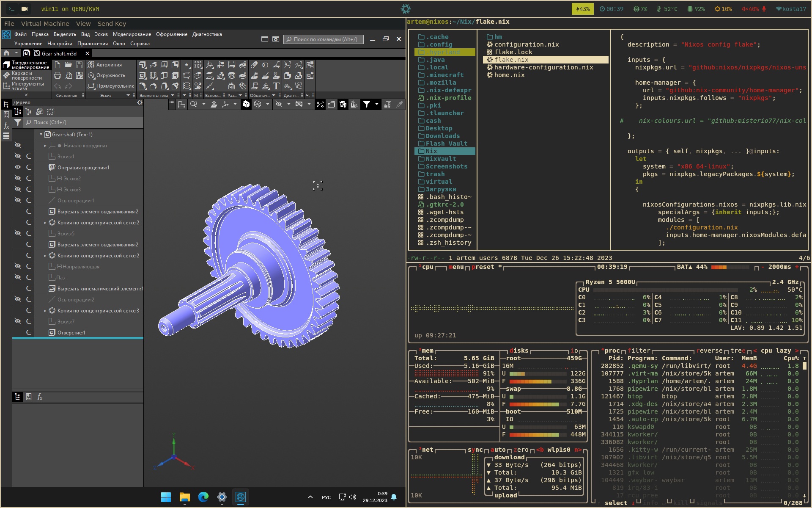Open the Send Key menu
Viewport: 812px width, 508px height.
pos(112,24)
